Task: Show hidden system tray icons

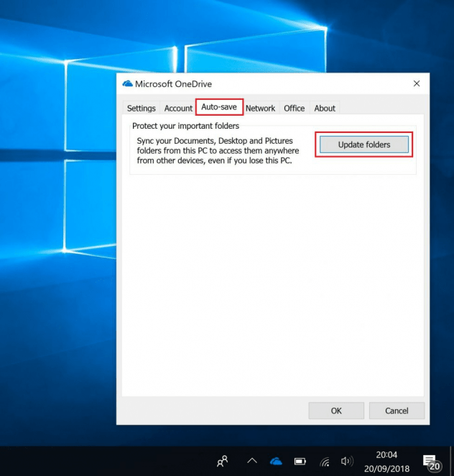Action: pos(252,461)
